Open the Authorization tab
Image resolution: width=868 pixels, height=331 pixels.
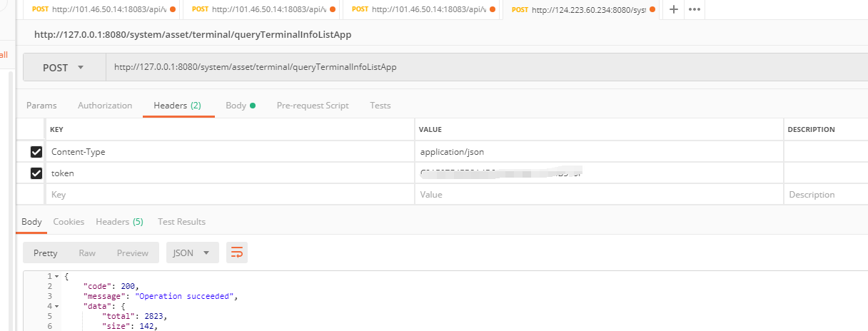105,106
